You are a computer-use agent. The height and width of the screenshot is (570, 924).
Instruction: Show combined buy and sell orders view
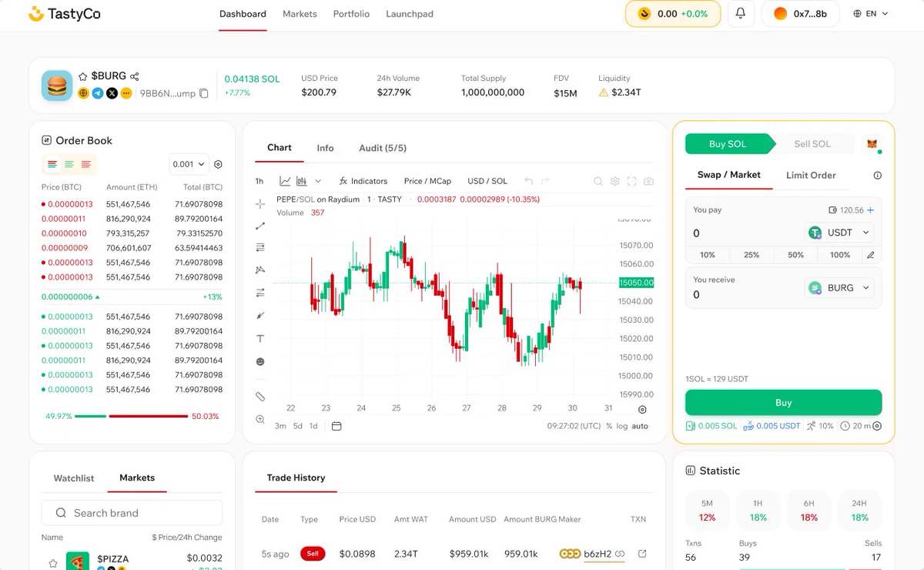tap(52, 164)
